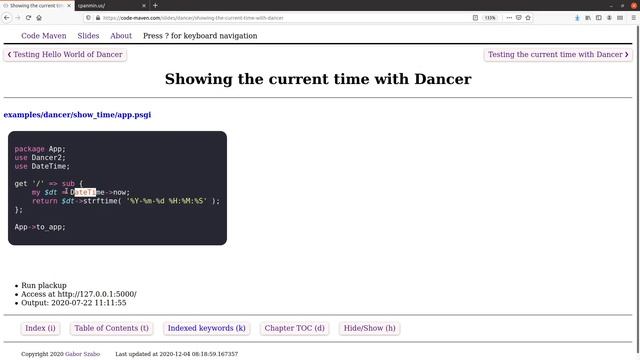Viewport: 640px width, 360px height.
Task: Open examples/dancer/show_time/app.psgi file link
Action: tap(77, 115)
